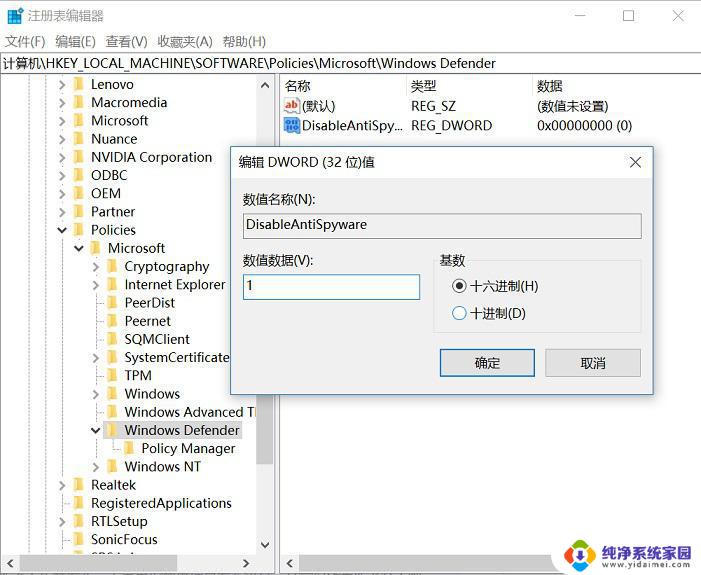
Task: Click the Peernet folder icon
Action: 112,321
